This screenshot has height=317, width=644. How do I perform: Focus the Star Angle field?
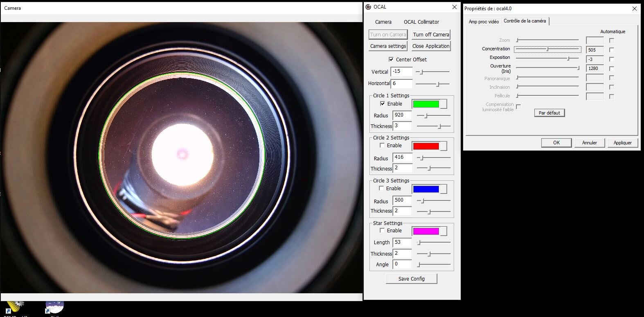coord(402,264)
